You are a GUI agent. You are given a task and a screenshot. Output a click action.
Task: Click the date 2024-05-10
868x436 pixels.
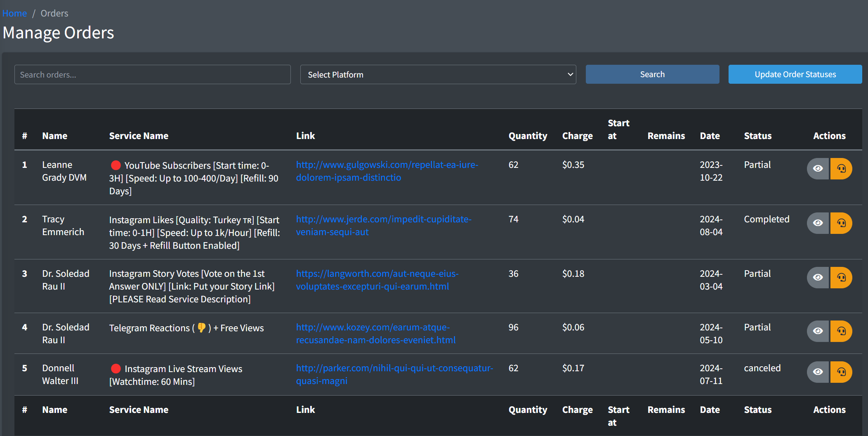pos(711,334)
